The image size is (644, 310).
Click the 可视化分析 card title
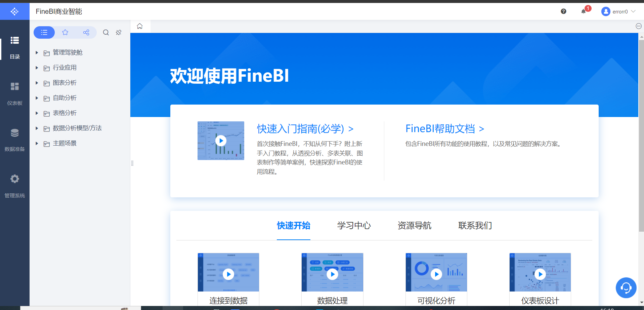(x=436, y=301)
